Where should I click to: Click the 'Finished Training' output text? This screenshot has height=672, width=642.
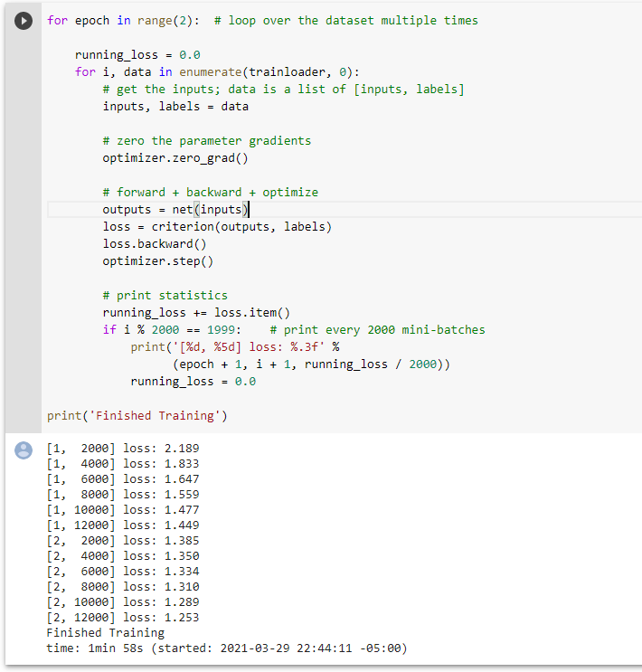(x=106, y=633)
